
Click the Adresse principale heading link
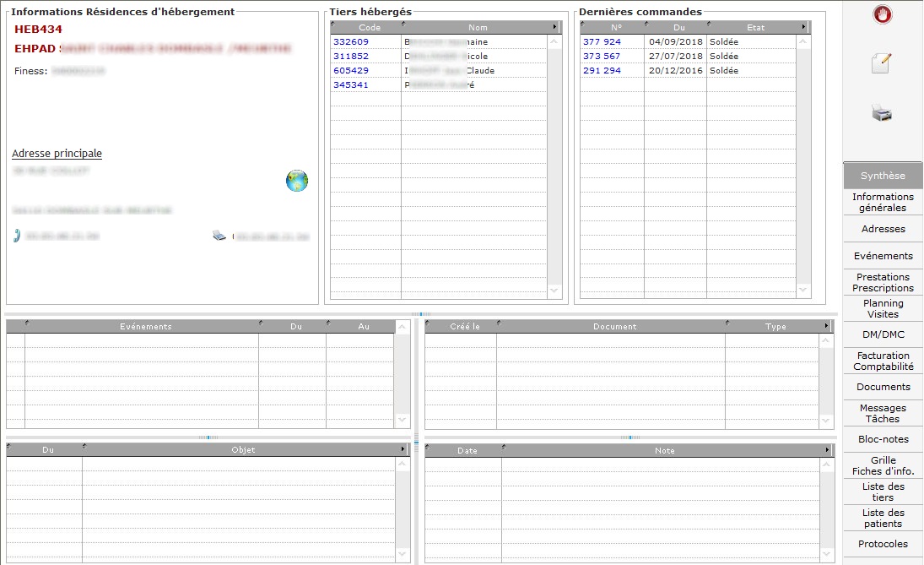[57, 154]
